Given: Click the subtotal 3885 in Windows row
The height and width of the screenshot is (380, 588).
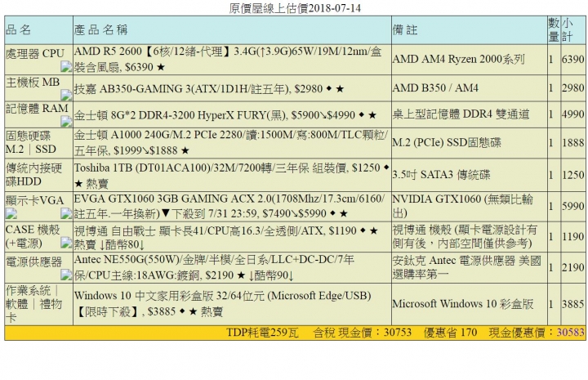Looking at the screenshot, I should (573, 304).
